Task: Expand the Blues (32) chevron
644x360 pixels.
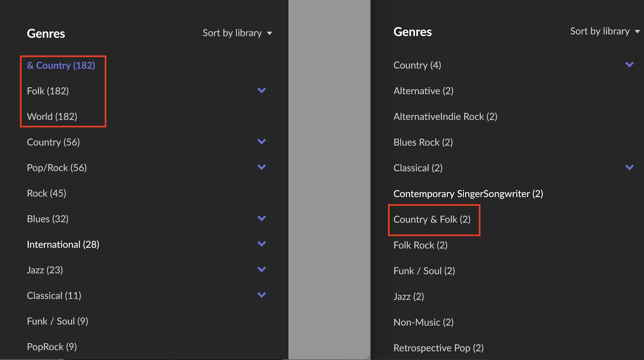Action: [262, 218]
